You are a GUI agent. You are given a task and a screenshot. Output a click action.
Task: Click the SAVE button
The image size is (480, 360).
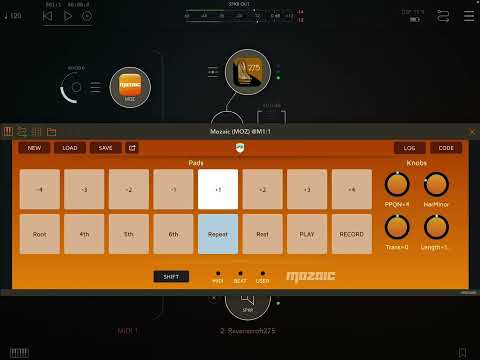click(105, 148)
